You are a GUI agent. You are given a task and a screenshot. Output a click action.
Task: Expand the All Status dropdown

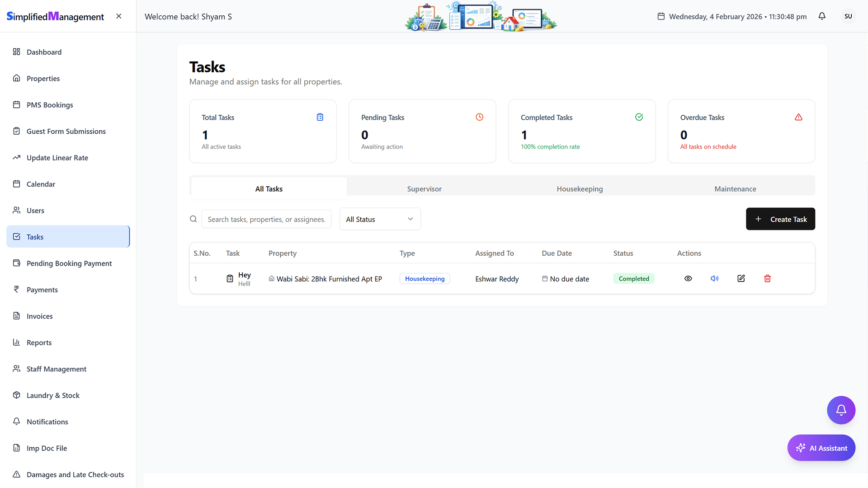[x=380, y=219]
